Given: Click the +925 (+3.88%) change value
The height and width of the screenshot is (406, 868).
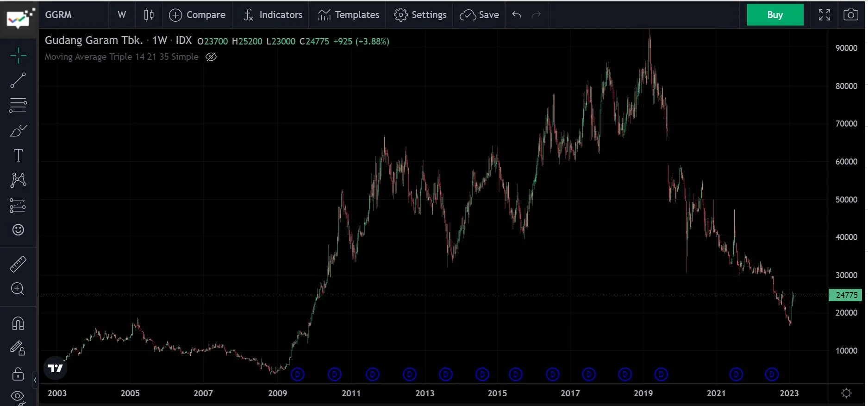Looking at the screenshot, I should coord(362,41).
